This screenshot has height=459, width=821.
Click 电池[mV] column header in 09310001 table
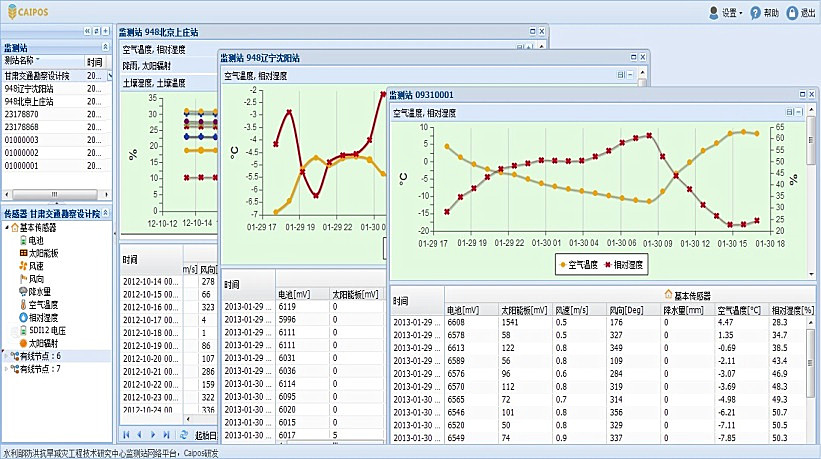click(x=471, y=310)
